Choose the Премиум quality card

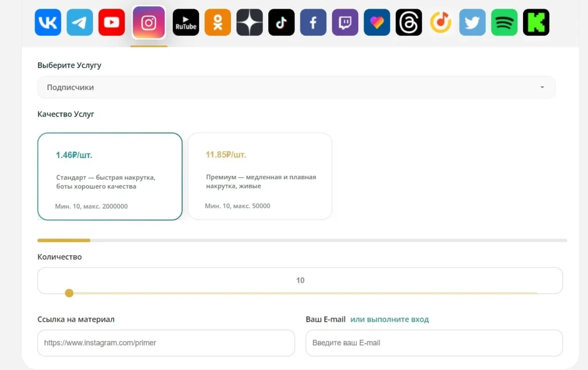260,176
